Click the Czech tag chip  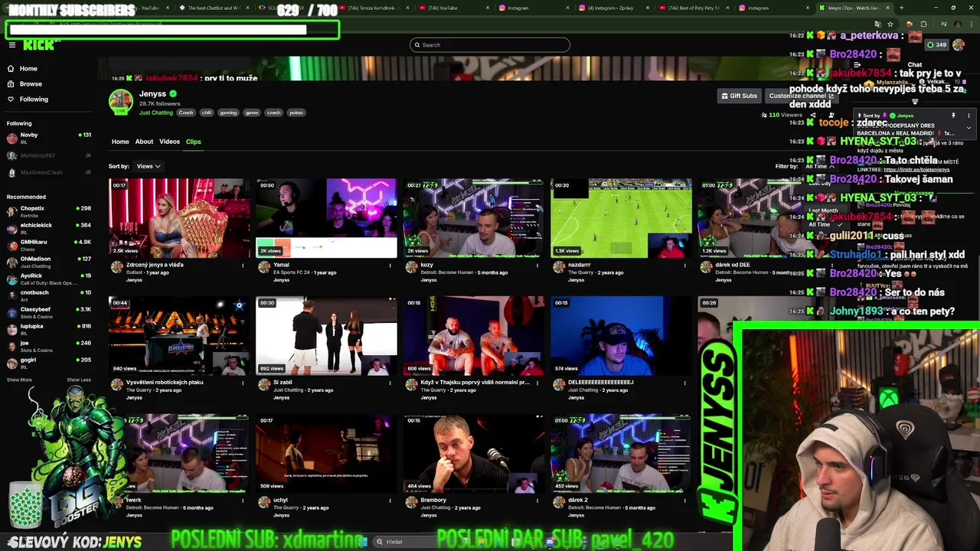(186, 112)
